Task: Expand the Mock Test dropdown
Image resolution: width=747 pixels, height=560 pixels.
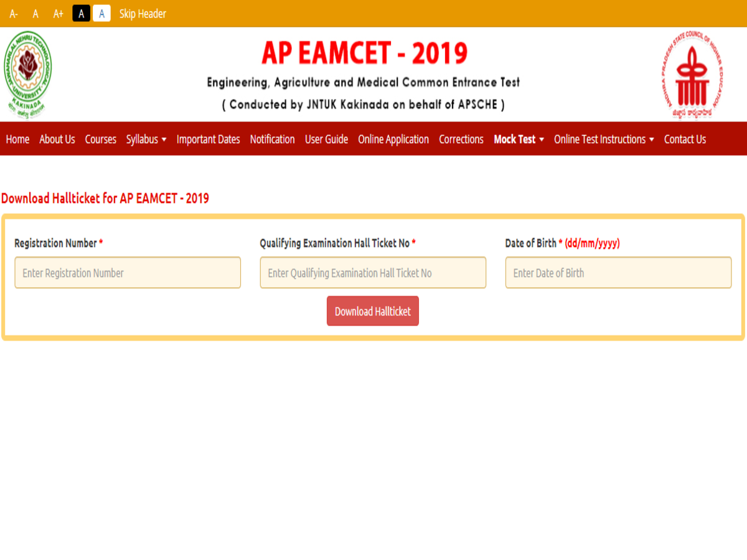Action: click(x=519, y=139)
